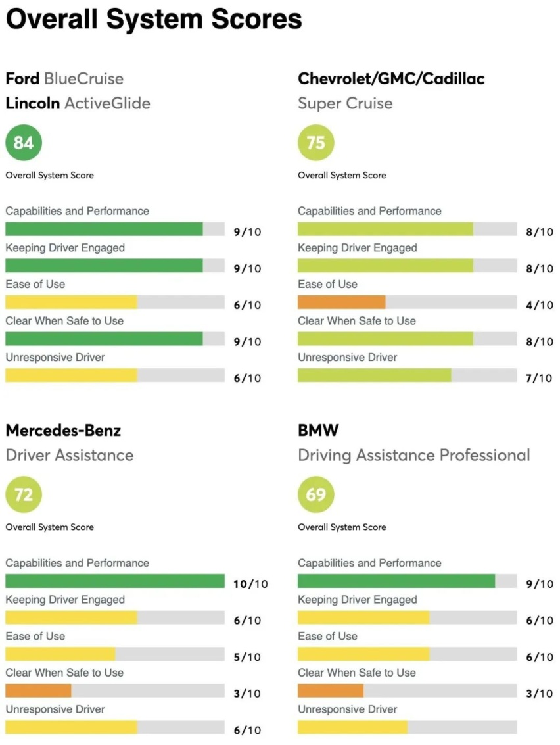Click the Mercedes-Benz heading
The height and width of the screenshot is (745, 560).
click(x=63, y=431)
